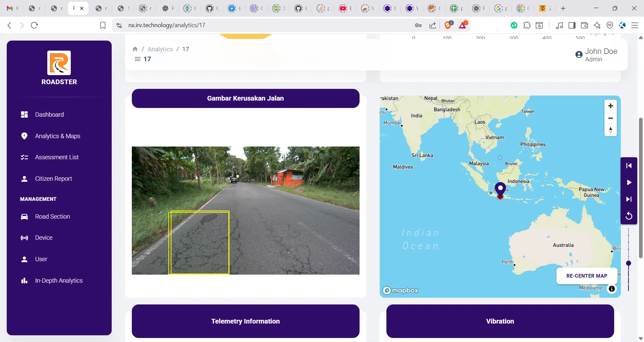Go to Assessment List page
The height and width of the screenshot is (342, 644).
click(50, 157)
